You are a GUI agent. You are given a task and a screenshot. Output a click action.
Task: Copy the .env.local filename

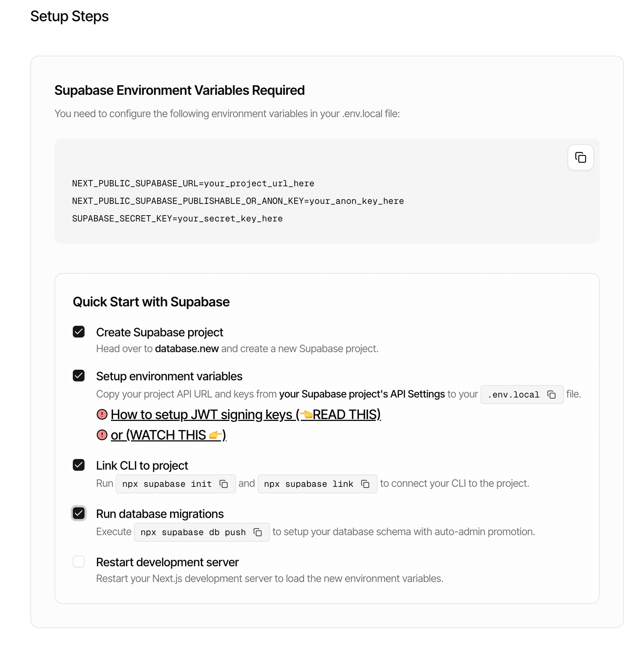(551, 395)
